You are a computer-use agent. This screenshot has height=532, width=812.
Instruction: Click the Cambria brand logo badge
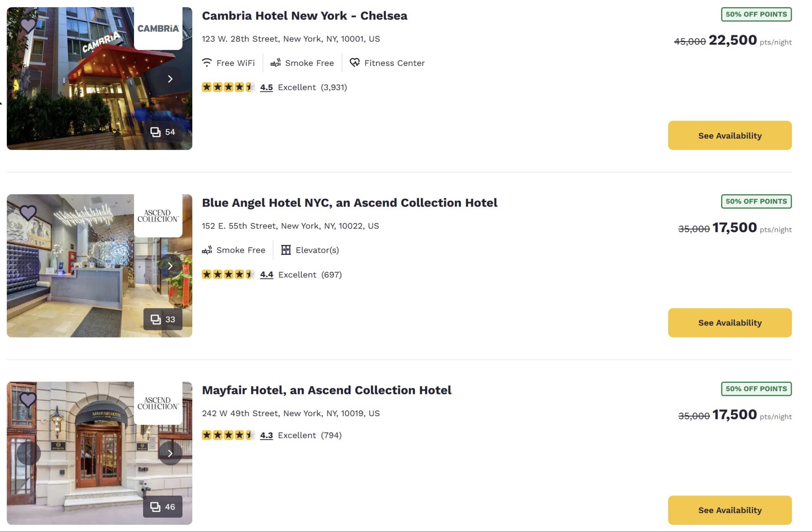tap(158, 29)
